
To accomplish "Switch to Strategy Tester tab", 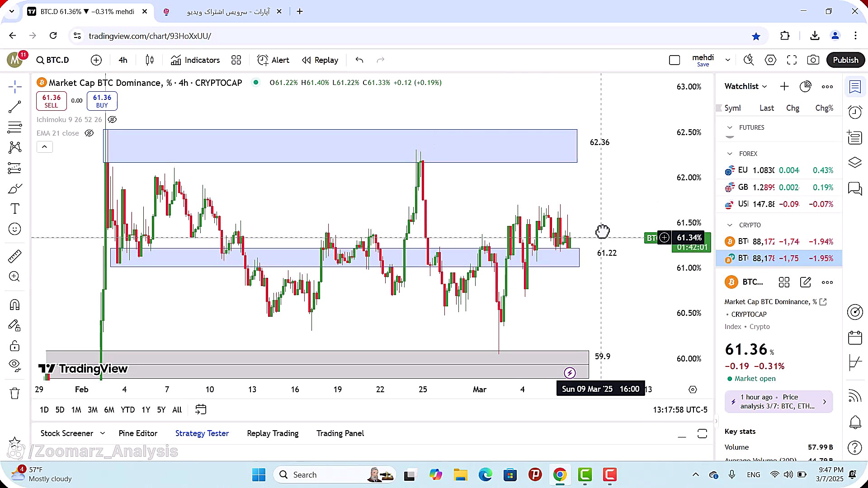I will click(202, 433).
